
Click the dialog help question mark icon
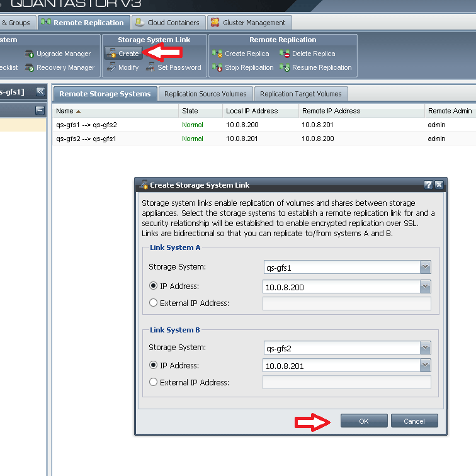point(428,185)
